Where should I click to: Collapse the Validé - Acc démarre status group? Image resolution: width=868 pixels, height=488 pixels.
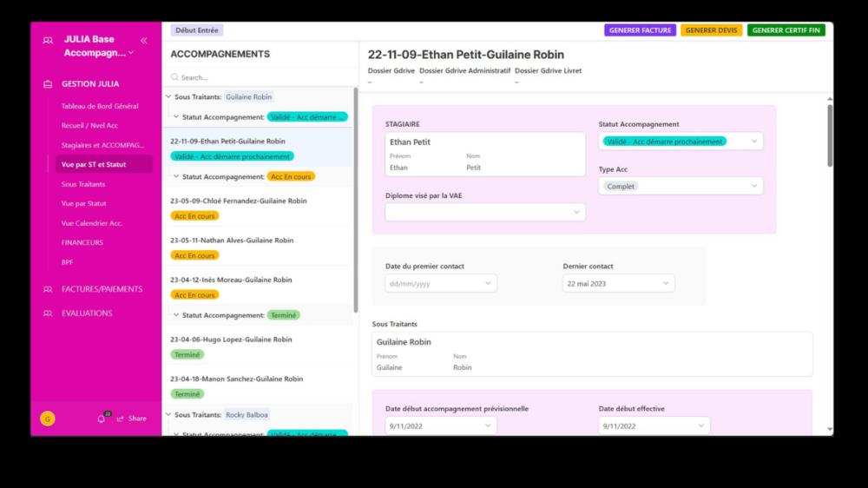(x=176, y=117)
